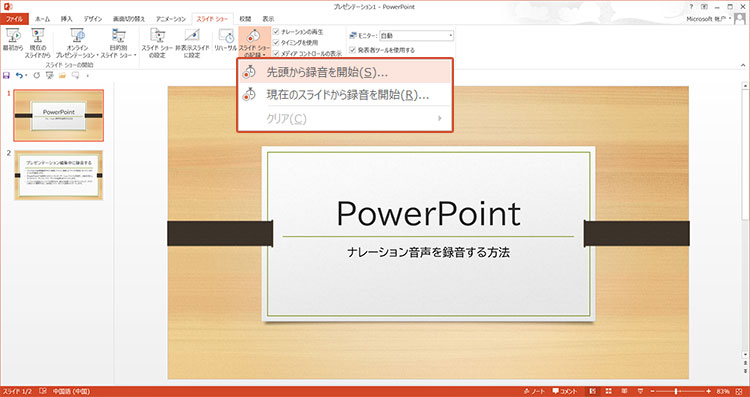Collapse the ribbon with chevron arrow
This screenshot has width=750, height=397.
click(743, 65)
